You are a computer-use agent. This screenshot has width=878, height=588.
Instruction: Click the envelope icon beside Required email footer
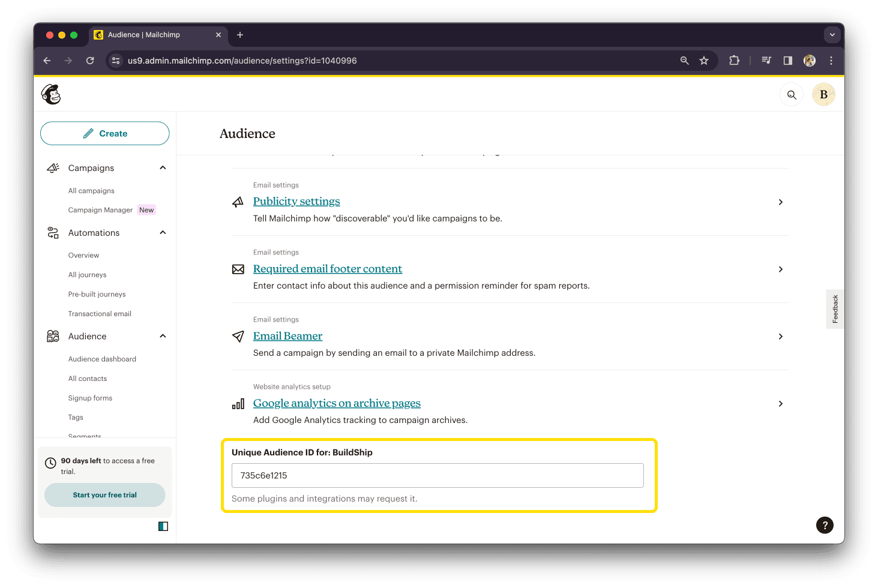pos(238,269)
